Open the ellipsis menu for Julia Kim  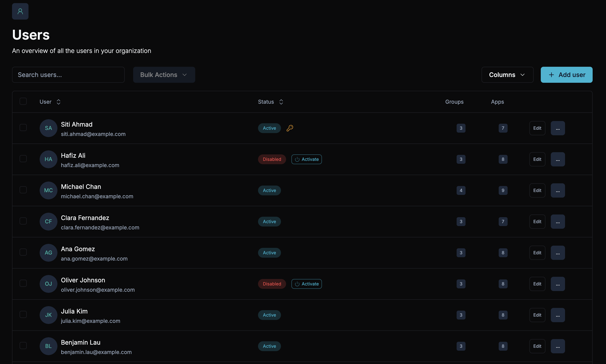[557, 315]
